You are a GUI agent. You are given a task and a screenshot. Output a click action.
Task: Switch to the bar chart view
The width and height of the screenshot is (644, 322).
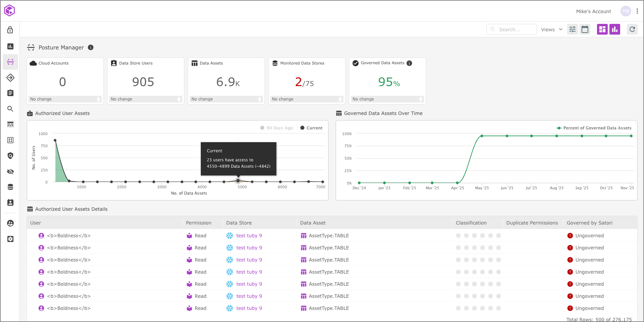pos(614,30)
